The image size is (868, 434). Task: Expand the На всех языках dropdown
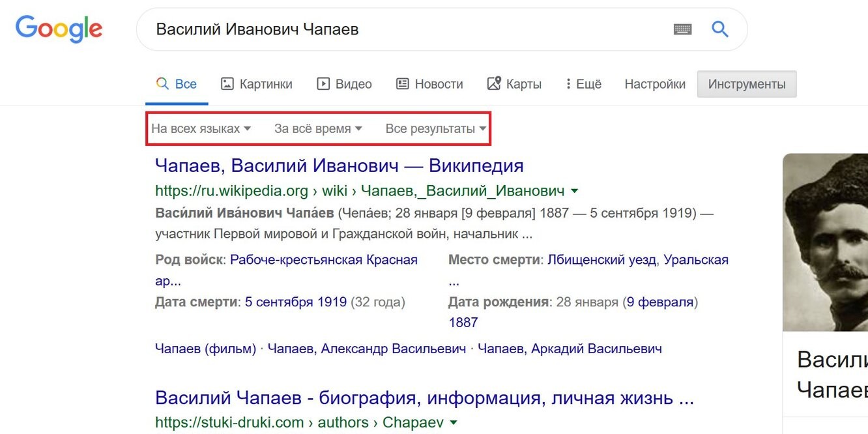coord(201,128)
